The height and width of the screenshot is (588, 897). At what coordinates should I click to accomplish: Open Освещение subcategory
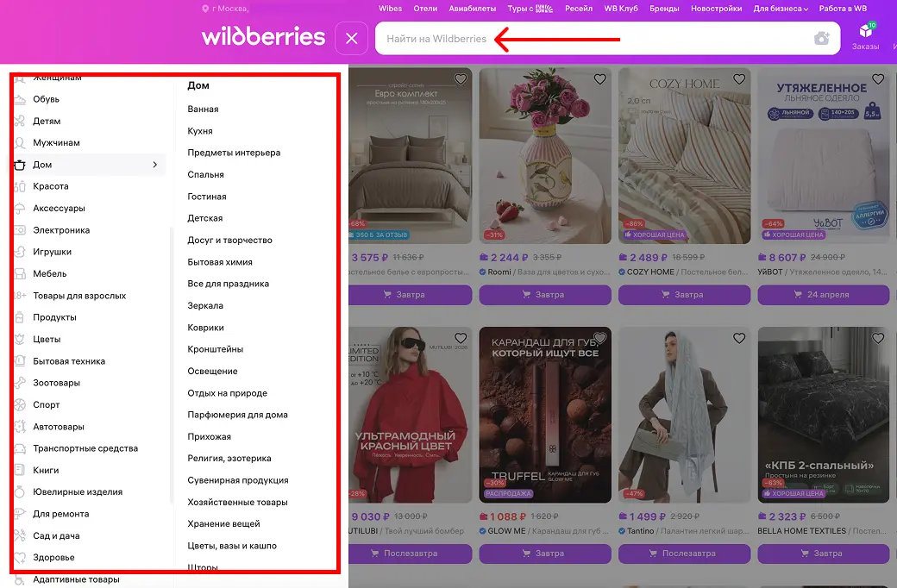[x=212, y=372]
